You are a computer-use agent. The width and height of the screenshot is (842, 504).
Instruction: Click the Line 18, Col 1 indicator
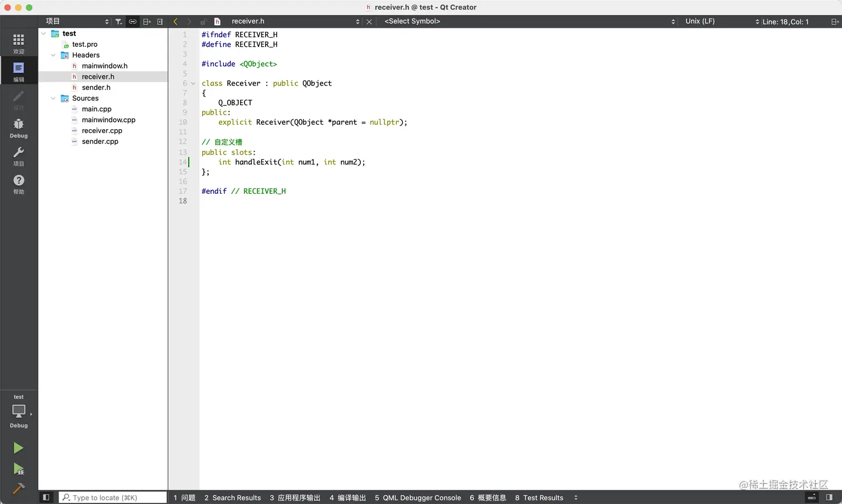point(785,22)
